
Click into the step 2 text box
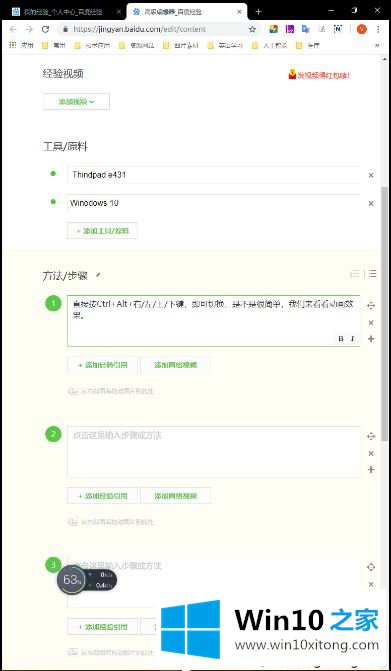213,451
